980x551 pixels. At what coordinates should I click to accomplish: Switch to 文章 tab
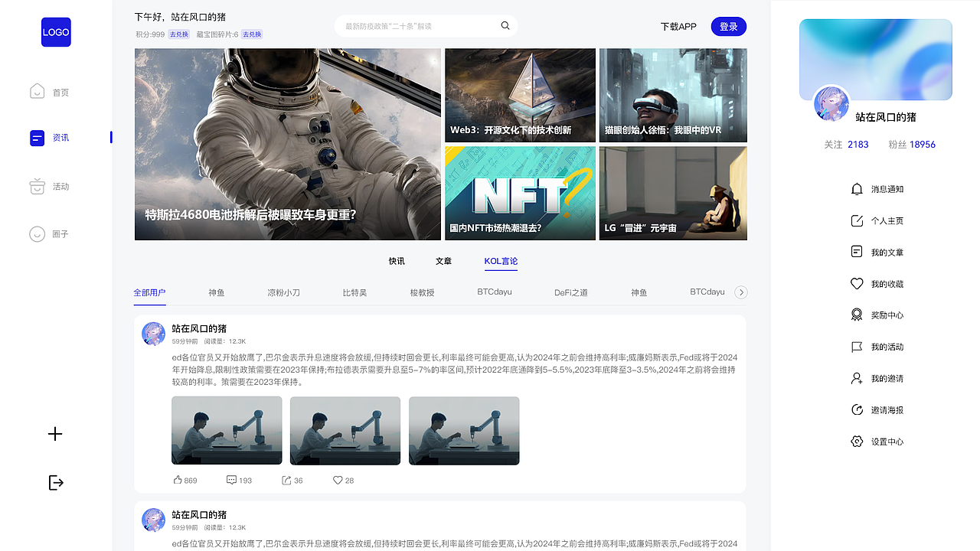tap(443, 261)
